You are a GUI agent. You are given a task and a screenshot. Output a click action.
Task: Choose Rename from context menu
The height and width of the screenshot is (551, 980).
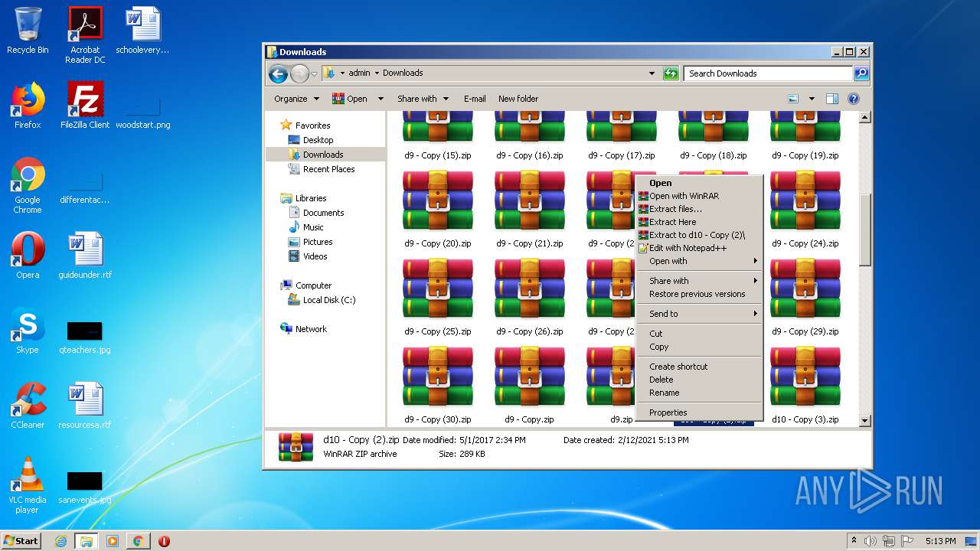coord(700,393)
